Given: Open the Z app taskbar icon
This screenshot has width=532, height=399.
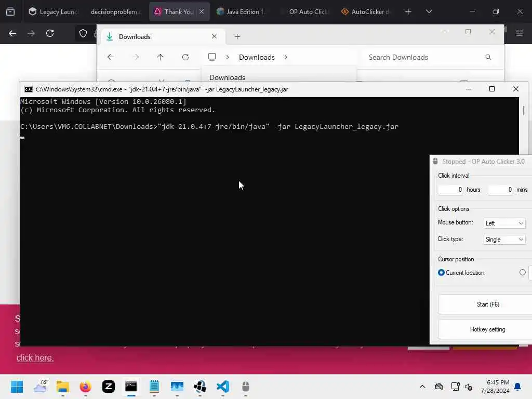Looking at the screenshot, I should (x=109, y=387).
